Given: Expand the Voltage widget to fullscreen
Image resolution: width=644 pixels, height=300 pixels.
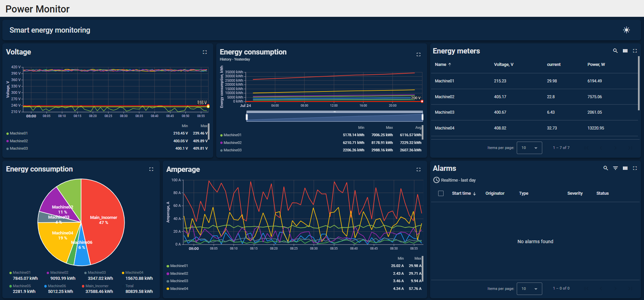Looking at the screenshot, I should [x=205, y=52].
